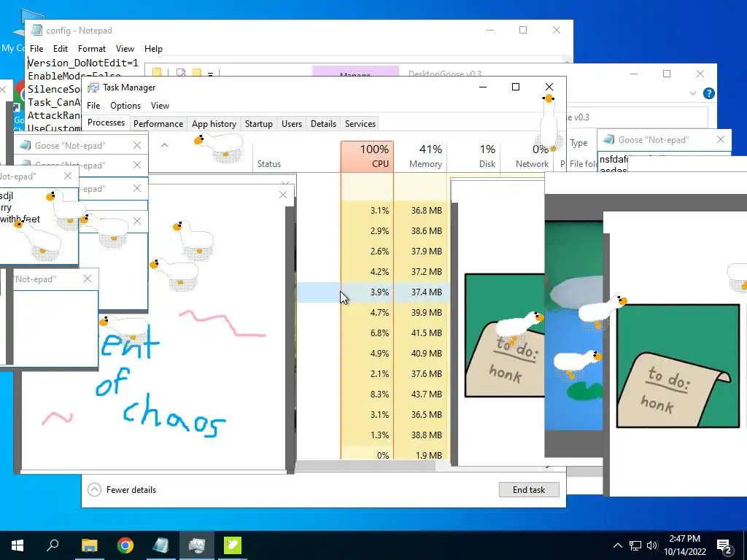Sort by Network column header
Screen dimensions: 747x560
(527, 156)
